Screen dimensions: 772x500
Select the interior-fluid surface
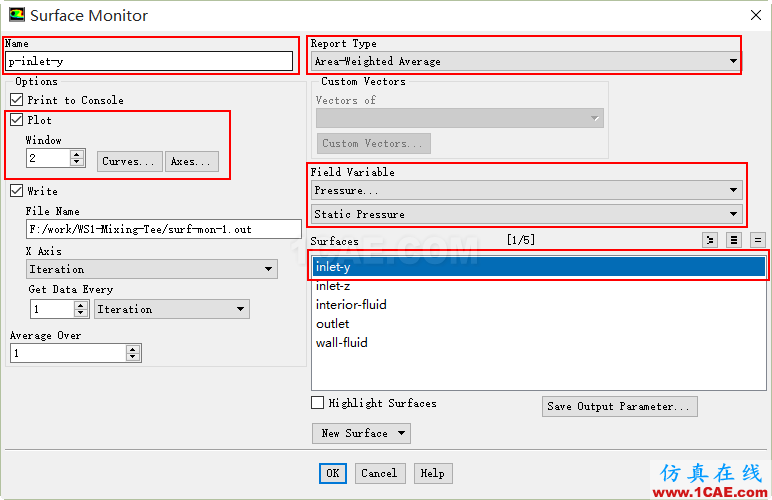(x=539, y=305)
